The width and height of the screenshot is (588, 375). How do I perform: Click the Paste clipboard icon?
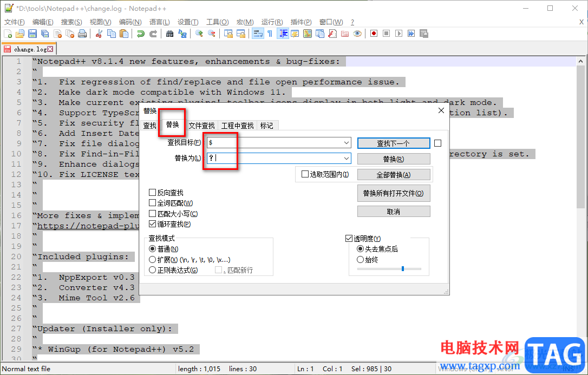click(124, 34)
